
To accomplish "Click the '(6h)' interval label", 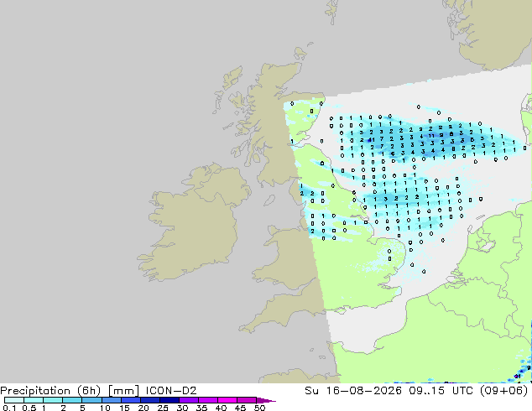I will [x=89, y=391].
